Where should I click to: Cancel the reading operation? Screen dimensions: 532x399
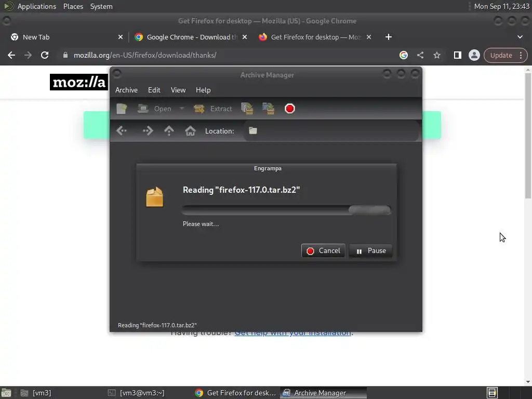tap(323, 251)
